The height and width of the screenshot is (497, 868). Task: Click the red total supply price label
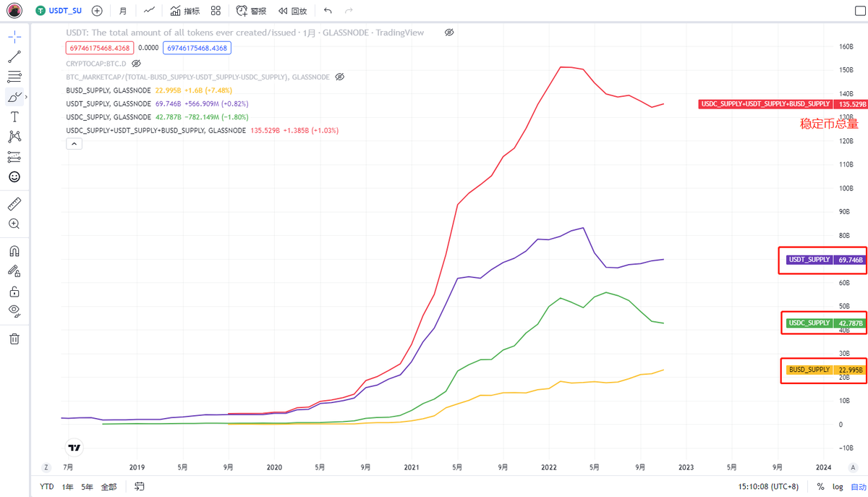[x=782, y=104]
